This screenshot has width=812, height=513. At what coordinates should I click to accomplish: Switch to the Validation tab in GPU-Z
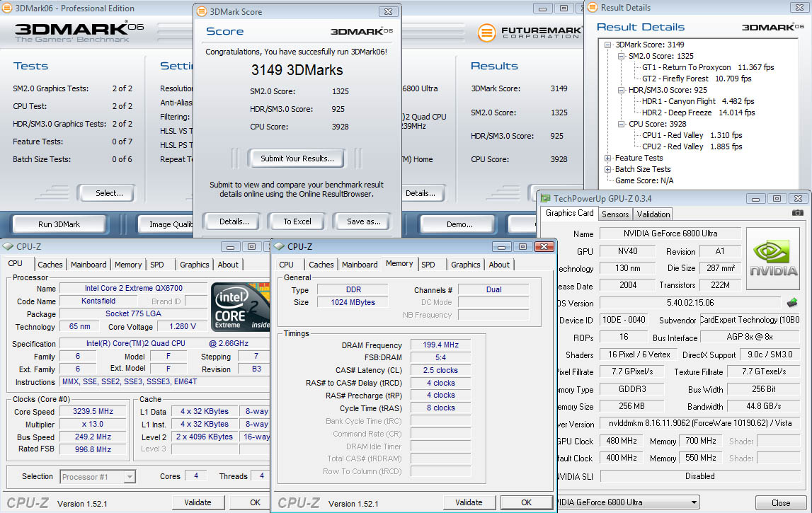[x=653, y=214]
